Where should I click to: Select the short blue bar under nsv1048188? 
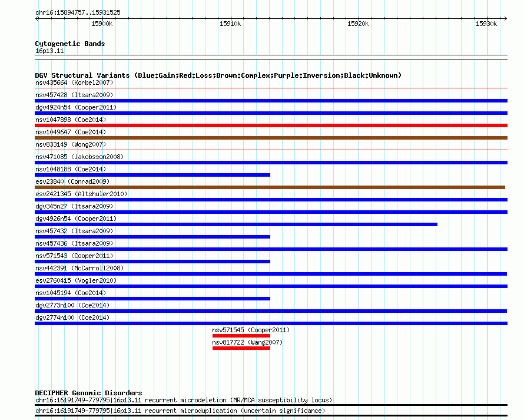click(x=152, y=175)
